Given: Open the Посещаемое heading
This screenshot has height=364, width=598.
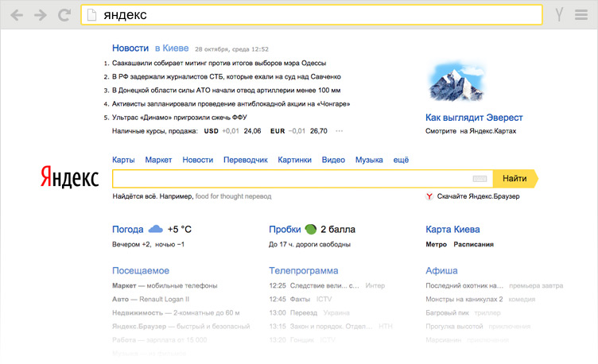Looking at the screenshot, I should coord(141,271).
